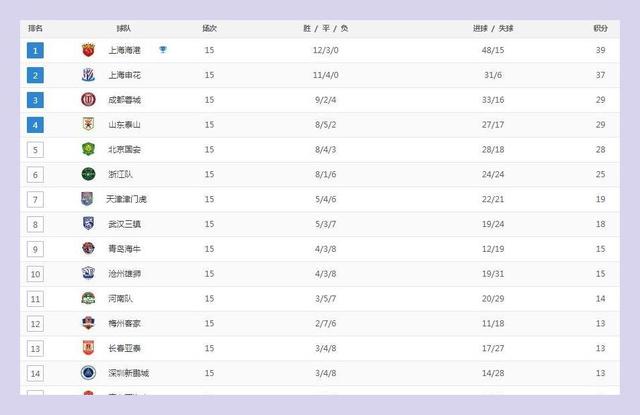
Task: Click the blue rank 3 badge
Action: (x=35, y=100)
